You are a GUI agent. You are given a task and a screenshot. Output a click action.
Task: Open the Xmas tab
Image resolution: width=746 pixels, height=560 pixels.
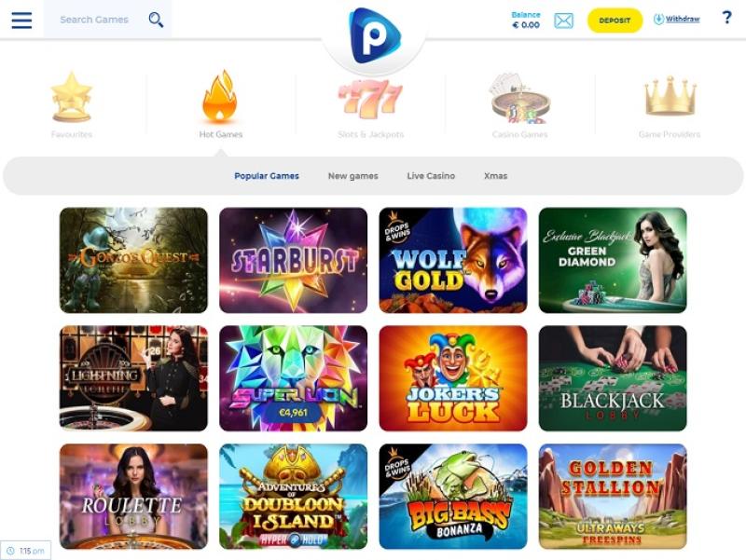(496, 176)
